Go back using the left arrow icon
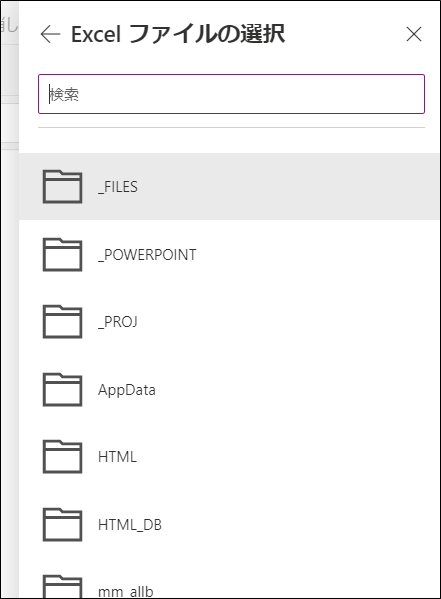The width and height of the screenshot is (441, 599). [50, 34]
